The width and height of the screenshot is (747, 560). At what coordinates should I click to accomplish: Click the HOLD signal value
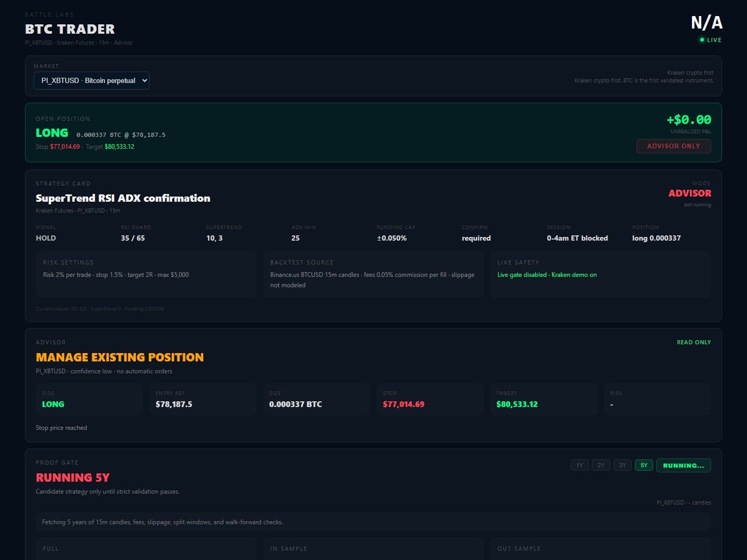point(46,238)
